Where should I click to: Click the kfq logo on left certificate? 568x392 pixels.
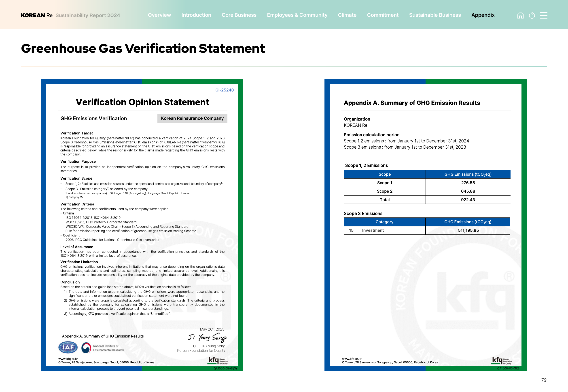point(218,360)
